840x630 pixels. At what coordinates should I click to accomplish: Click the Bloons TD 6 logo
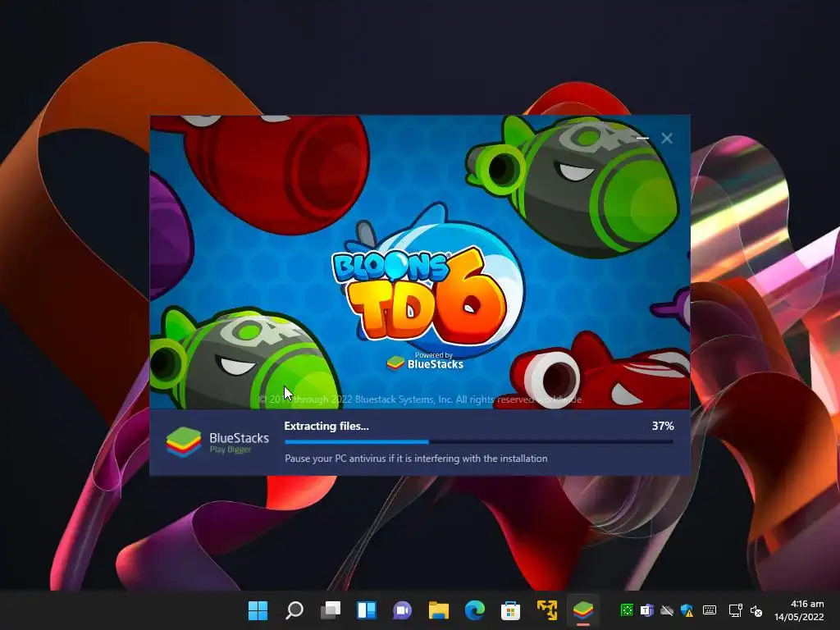click(421, 294)
